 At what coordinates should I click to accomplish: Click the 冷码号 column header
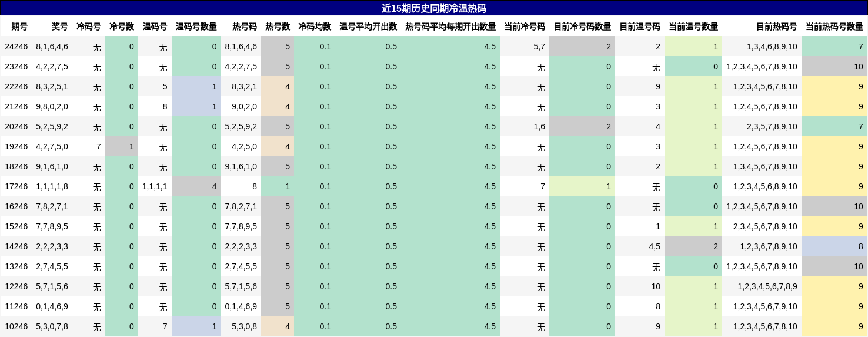(x=89, y=26)
